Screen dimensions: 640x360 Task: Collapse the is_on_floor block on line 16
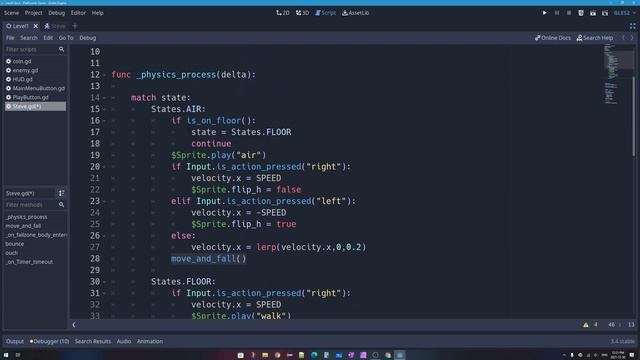tap(104, 121)
